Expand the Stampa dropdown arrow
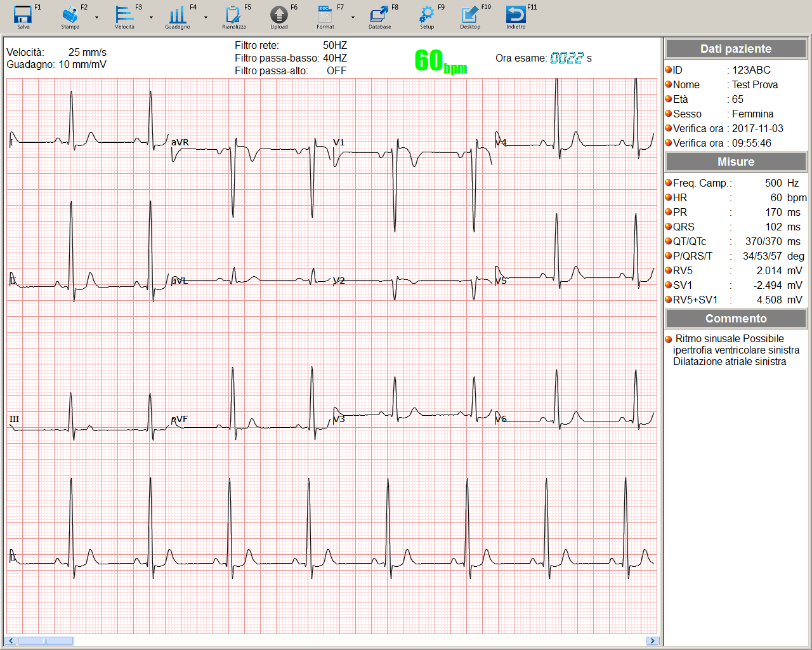 pos(96,18)
